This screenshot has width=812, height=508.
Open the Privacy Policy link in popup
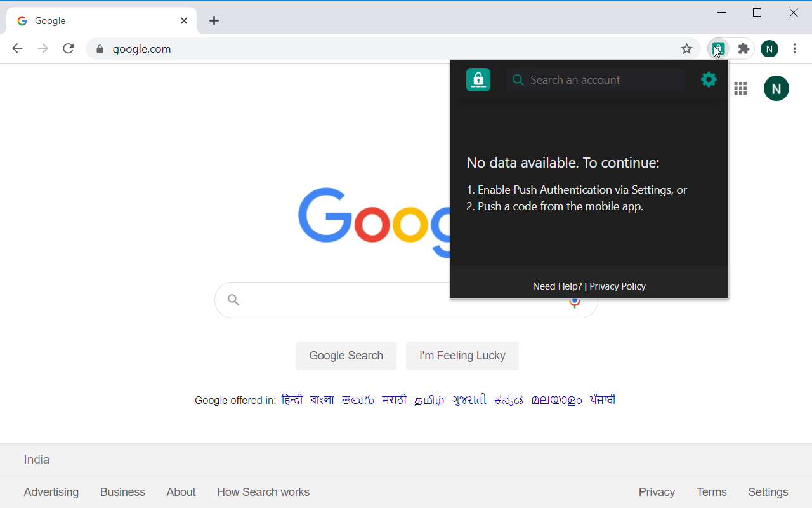point(617,286)
